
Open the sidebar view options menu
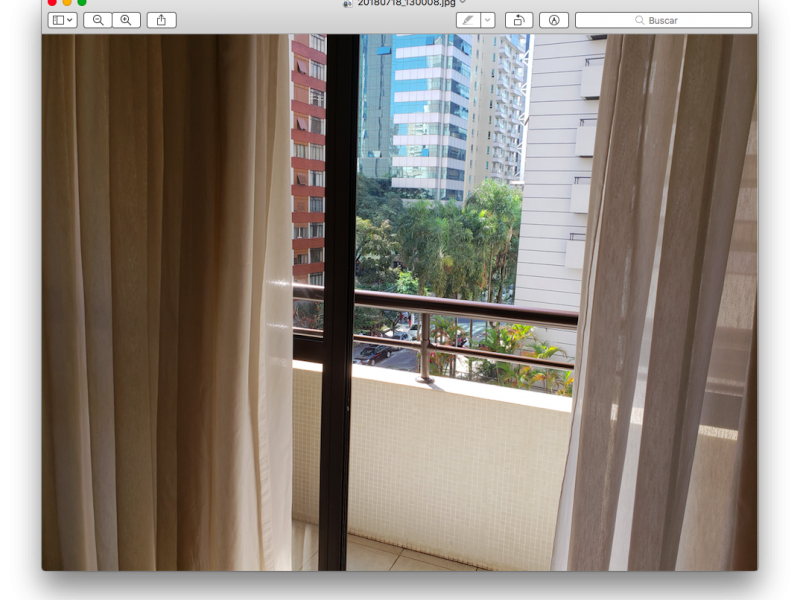pyautogui.click(x=63, y=20)
